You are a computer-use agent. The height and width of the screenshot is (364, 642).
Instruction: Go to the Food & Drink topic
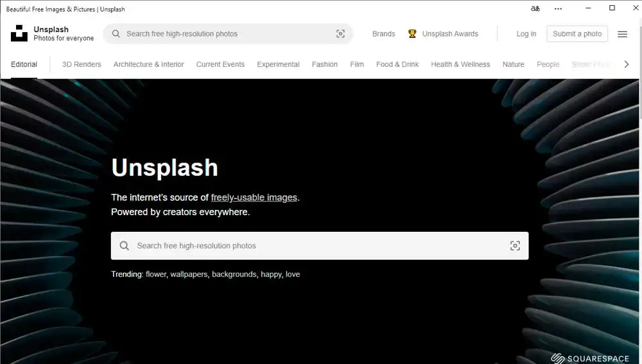coord(397,64)
